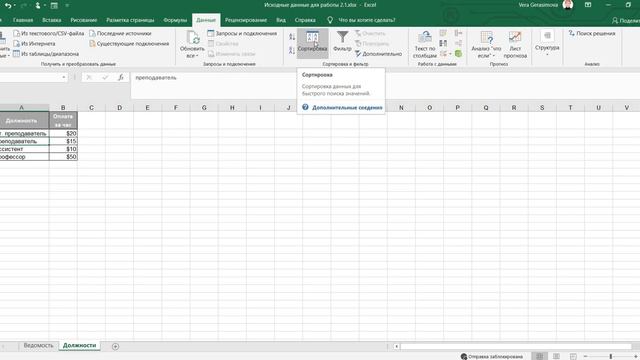Switch to Page Break Preview view
This screenshot has width=640, height=360.
573,356
